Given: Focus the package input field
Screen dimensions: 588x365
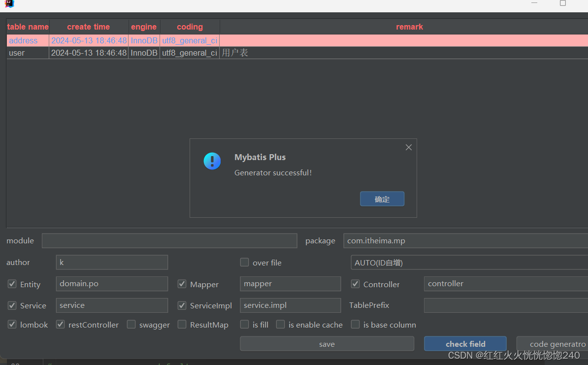Looking at the screenshot, I should point(466,241).
